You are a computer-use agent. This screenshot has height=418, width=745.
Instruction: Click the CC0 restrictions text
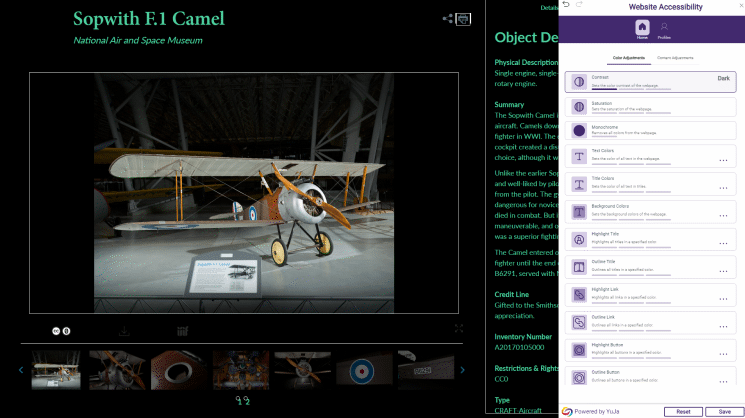click(x=501, y=379)
